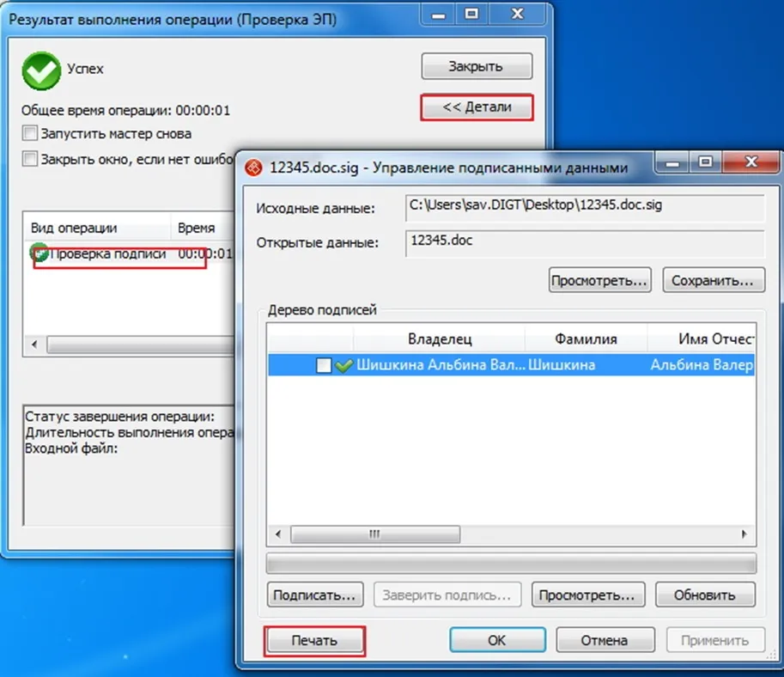Sort by Владелец column header
This screenshot has width=784, height=677.
pos(439,339)
